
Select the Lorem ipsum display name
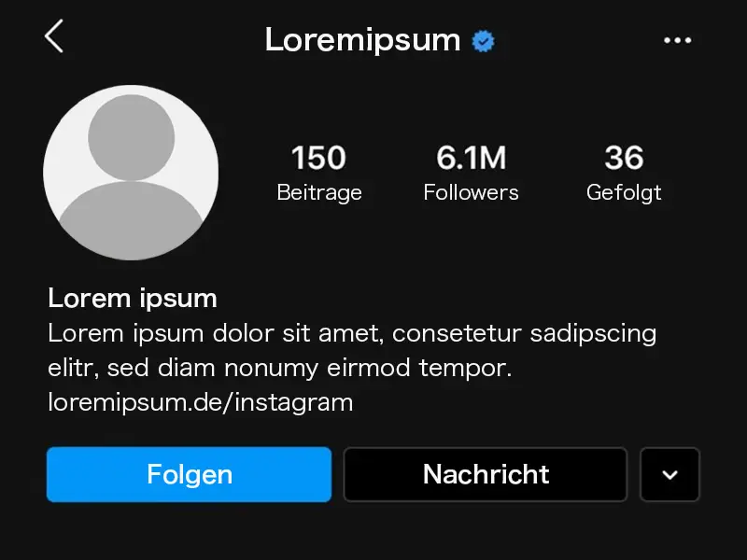coord(133,299)
